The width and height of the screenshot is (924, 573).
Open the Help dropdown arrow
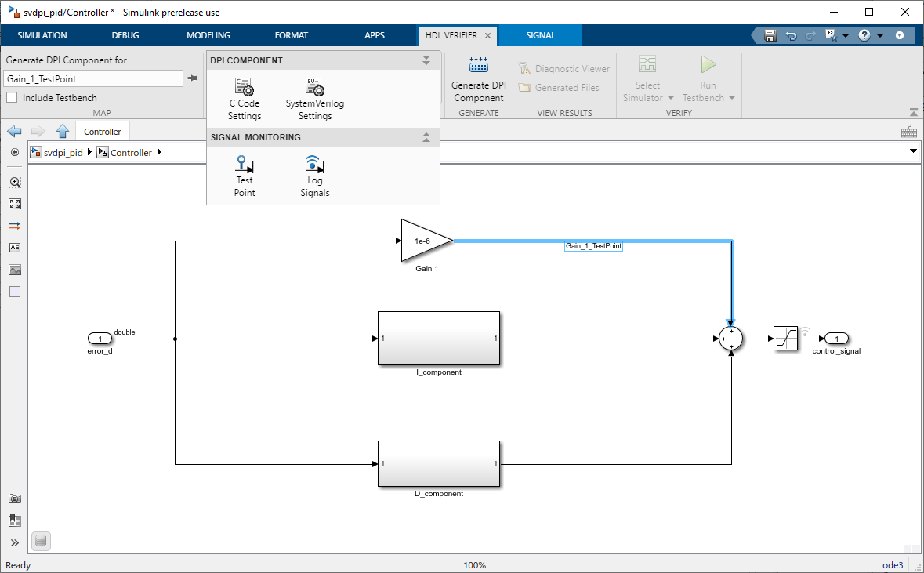(x=880, y=36)
